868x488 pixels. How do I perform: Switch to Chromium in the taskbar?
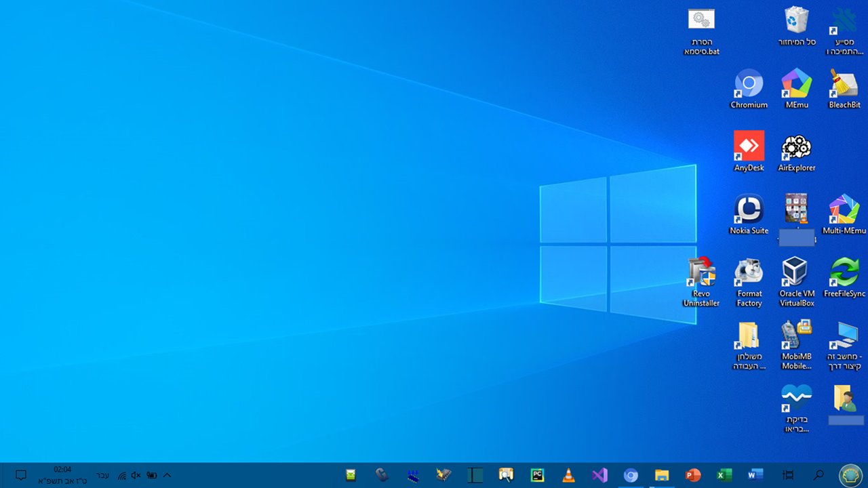click(x=631, y=475)
